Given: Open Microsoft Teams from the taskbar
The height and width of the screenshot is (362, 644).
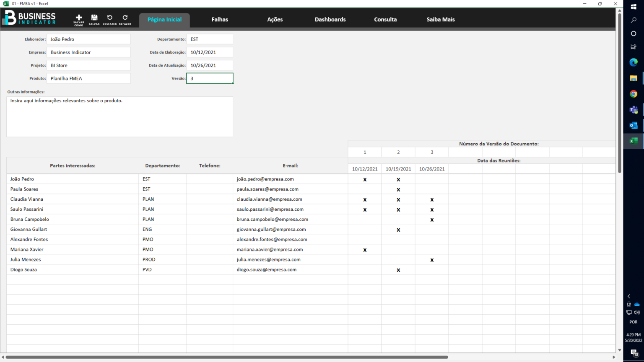Looking at the screenshot, I should tap(634, 110).
